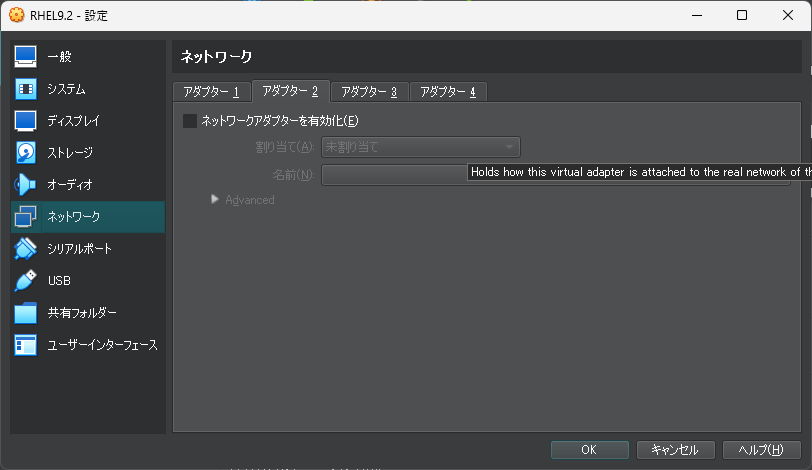Click the ネットワーク page heading
Viewport: 812px width, 470px height.
(x=216, y=56)
